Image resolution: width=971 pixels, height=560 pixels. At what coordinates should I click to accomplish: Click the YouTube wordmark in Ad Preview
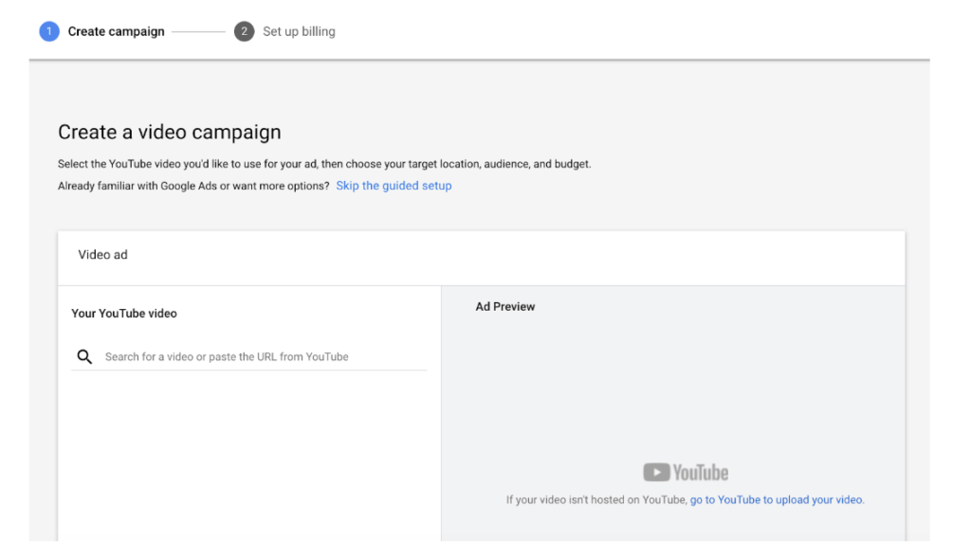[700, 472]
